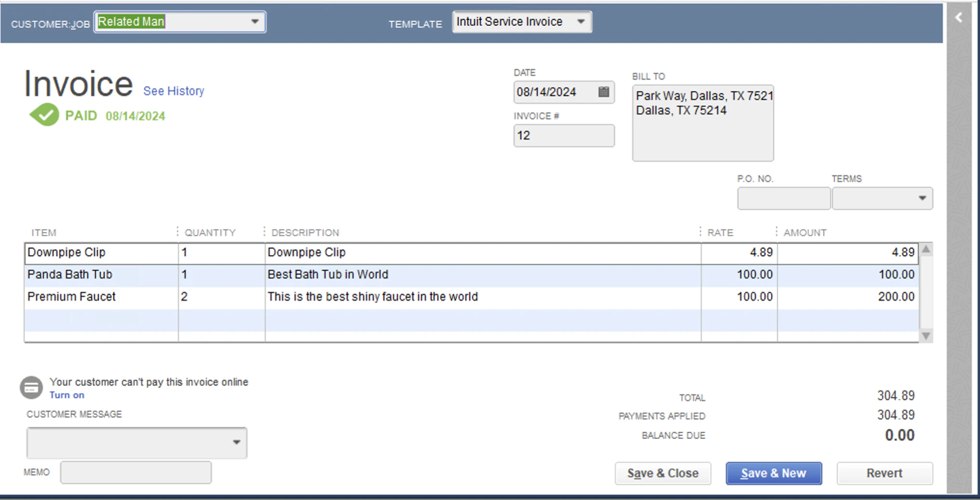The width and height of the screenshot is (980, 500).
Task: Edit the quantity 2 for Premium Faucet
Action: click(222, 297)
